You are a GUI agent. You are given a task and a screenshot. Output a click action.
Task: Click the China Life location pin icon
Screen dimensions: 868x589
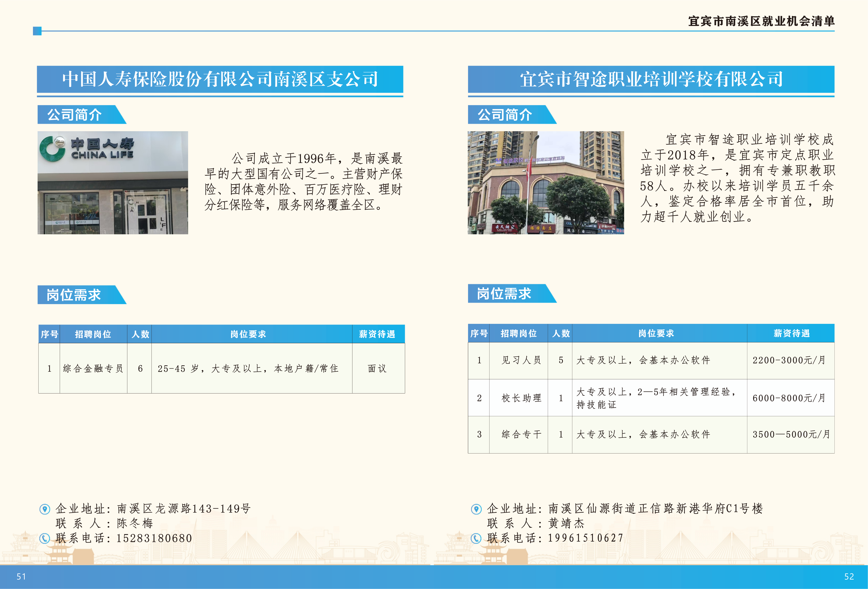[45, 509]
